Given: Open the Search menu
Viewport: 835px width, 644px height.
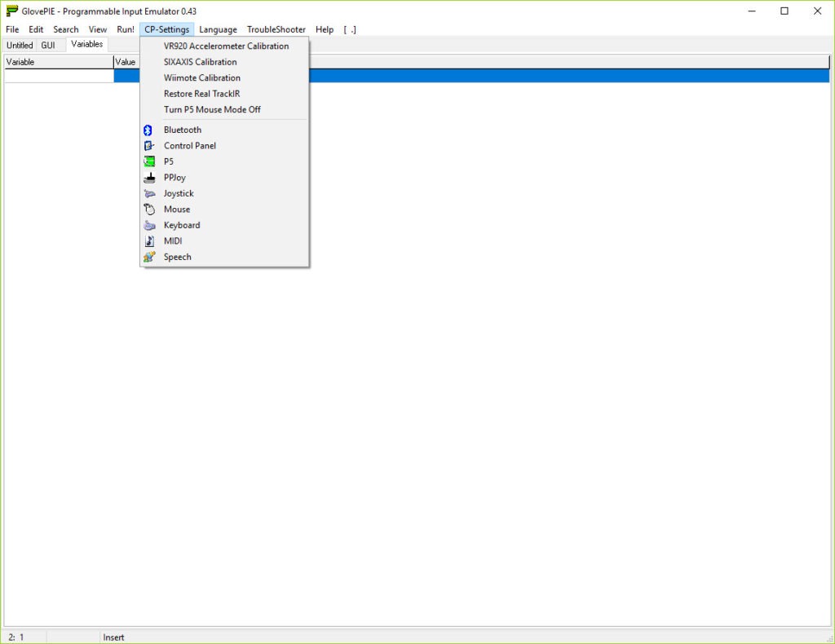Looking at the screenshot, I should tap(66, 30).
